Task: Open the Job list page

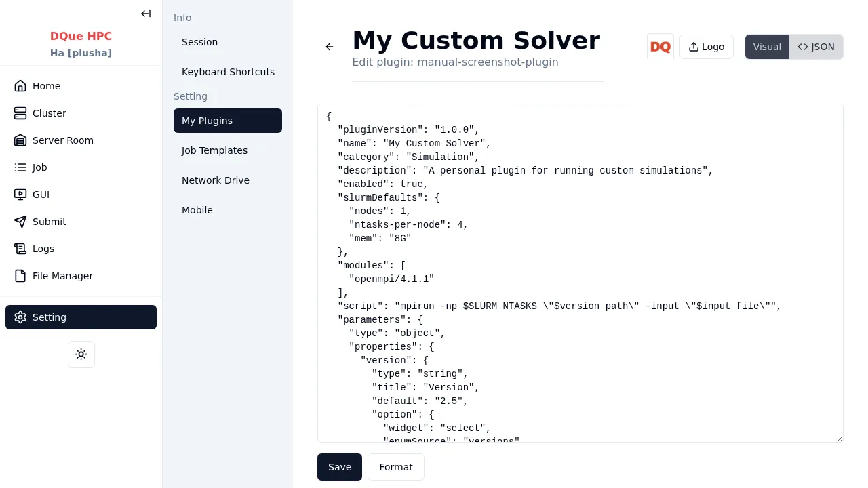Action: (x=39, y=167)
